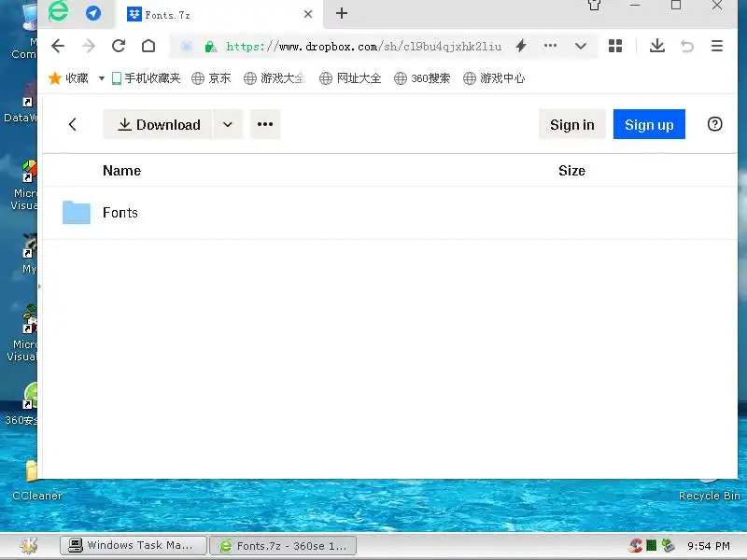Click the 360 browser logo icon

(x=58, y=11)
